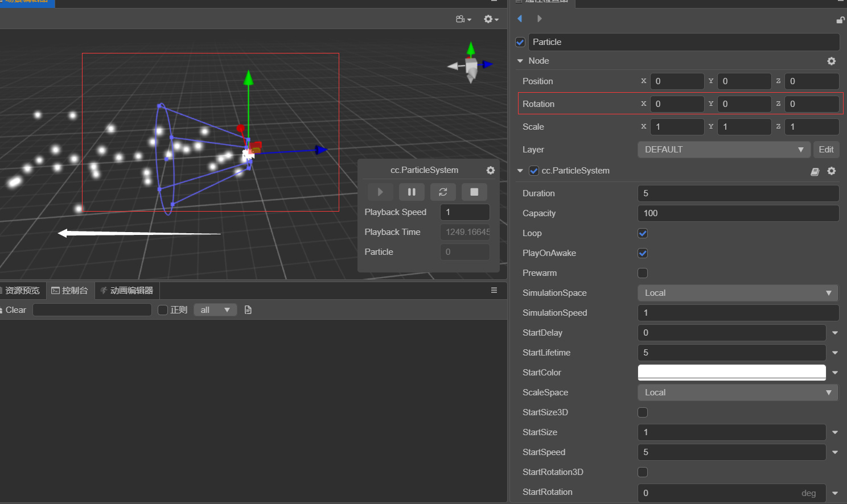Toggle the Particle node active checkbox

point(520,42)
